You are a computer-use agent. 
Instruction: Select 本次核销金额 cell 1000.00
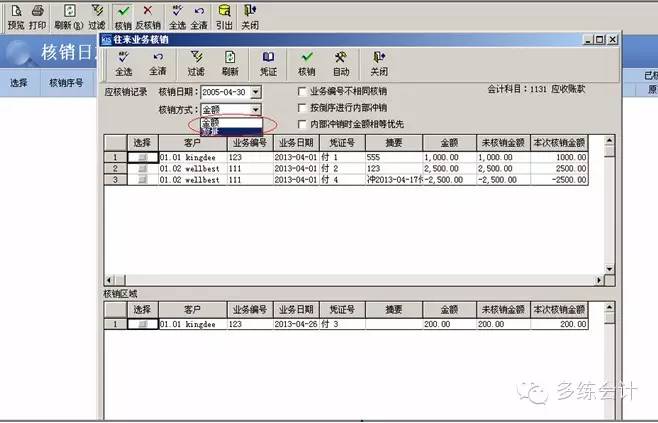tap(559, 157)
